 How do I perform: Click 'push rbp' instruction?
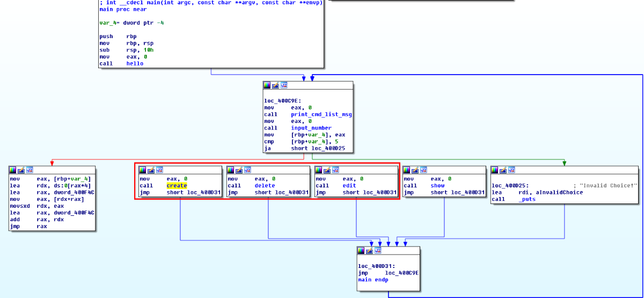(x=118, y=36)
